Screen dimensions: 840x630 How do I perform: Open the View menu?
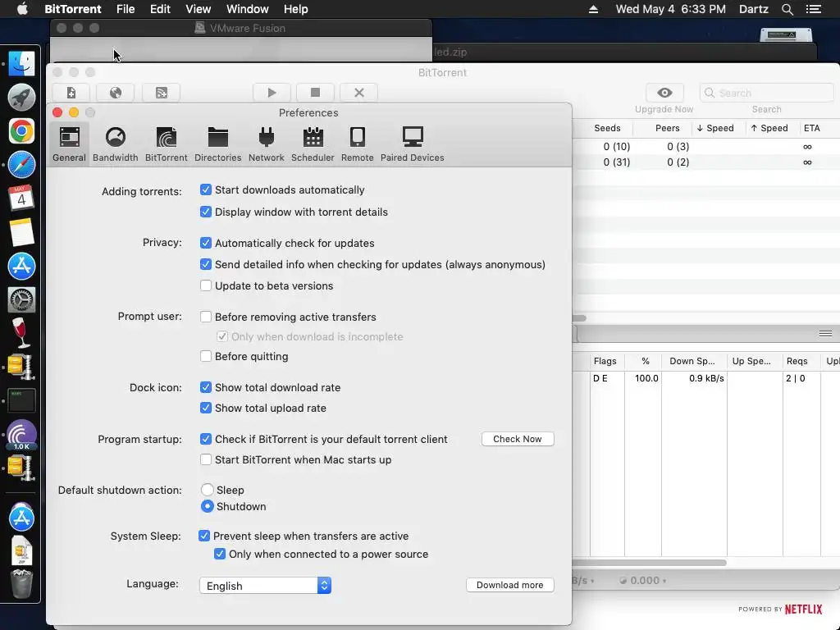[199, 9]
